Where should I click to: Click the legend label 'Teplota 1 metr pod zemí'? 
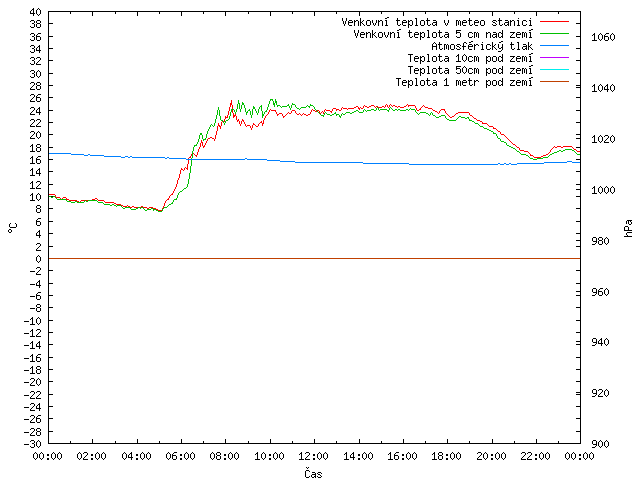point(464,82)
